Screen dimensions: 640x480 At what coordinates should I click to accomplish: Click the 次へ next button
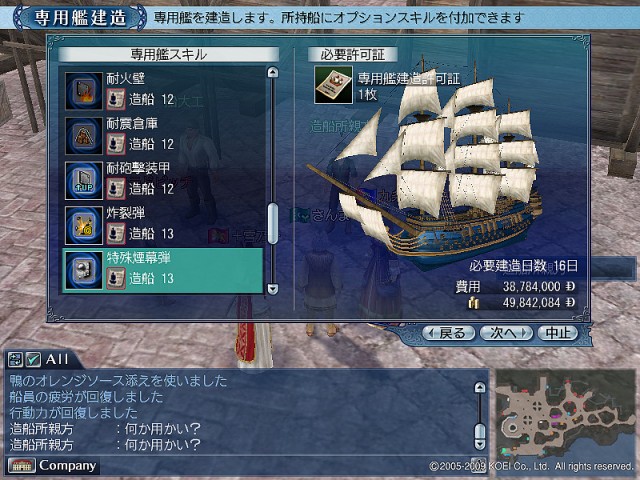click(x=507, y=333)
